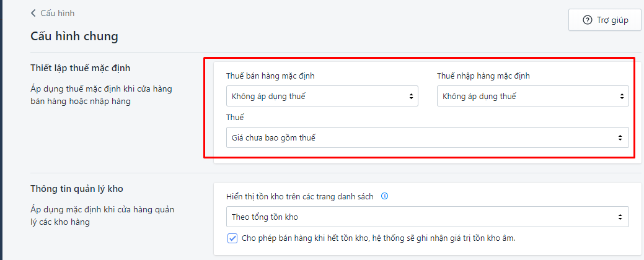Select the Thông tin quản lý kho section title
The width and height of the screenshot is (644, 260).
[81, 189]
